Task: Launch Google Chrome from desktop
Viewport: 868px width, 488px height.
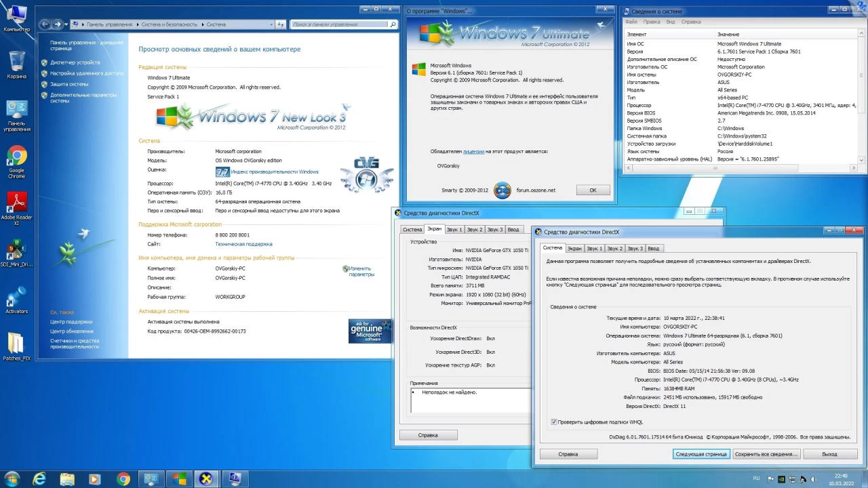Action: pos(16,163)
